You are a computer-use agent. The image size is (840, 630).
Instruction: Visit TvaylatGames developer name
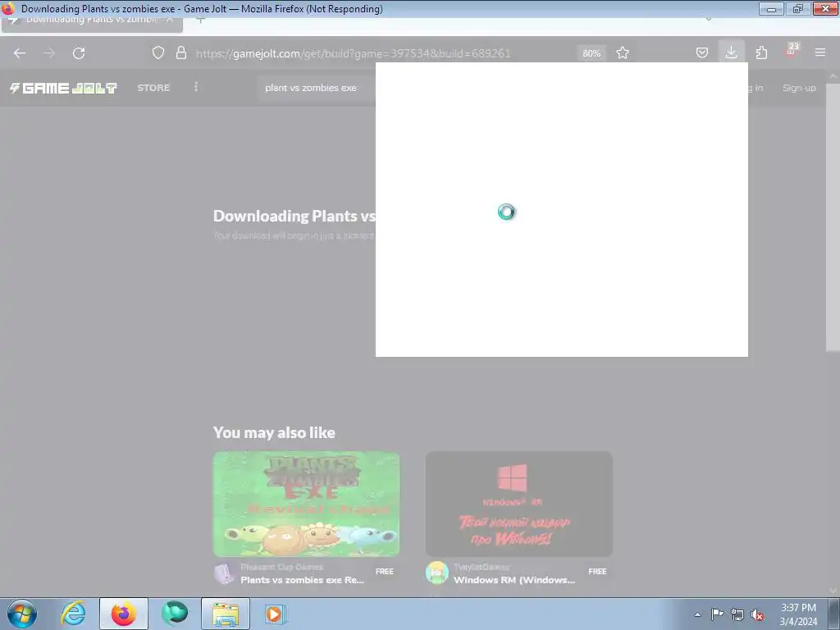pyautogui.click(x=482, y=567)
